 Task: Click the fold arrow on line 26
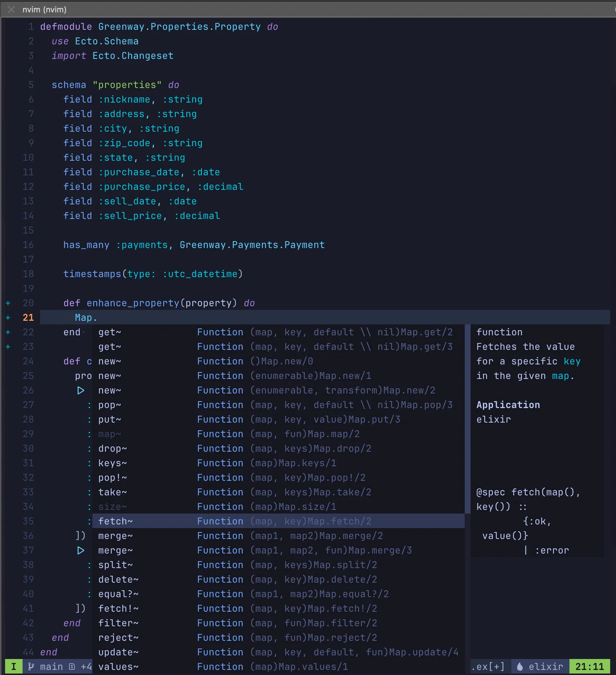point(81,390)
